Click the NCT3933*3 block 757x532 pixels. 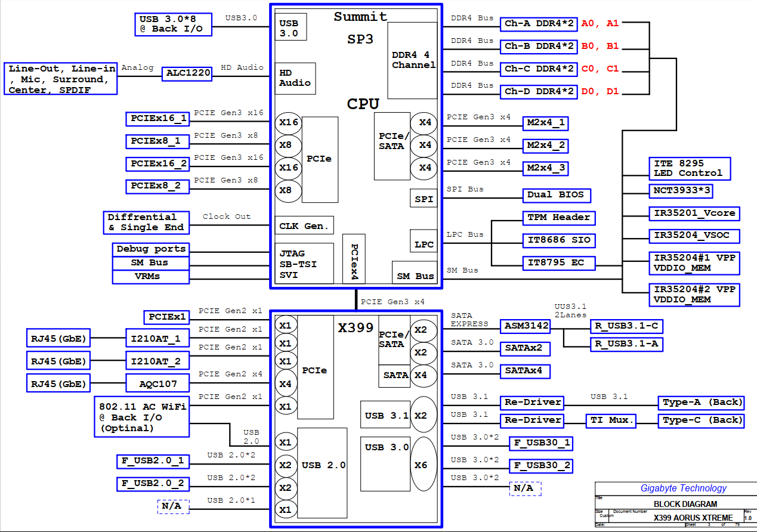[682, 191]
